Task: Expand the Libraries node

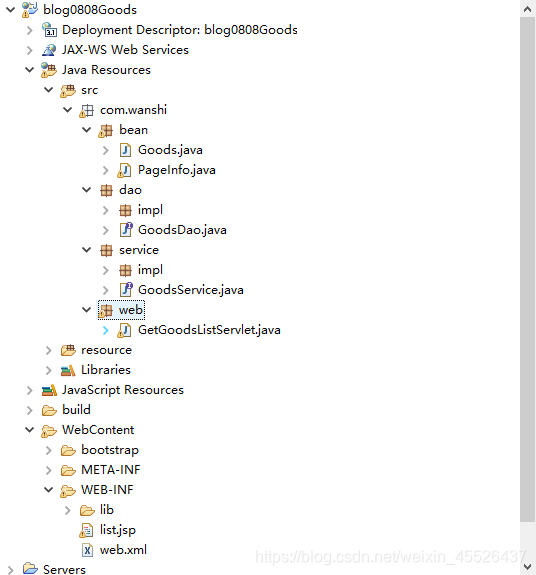Action: coord(48,370)
